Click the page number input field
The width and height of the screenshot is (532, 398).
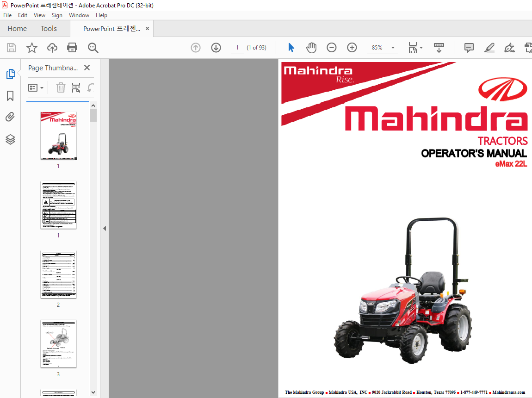coord(237,48)
